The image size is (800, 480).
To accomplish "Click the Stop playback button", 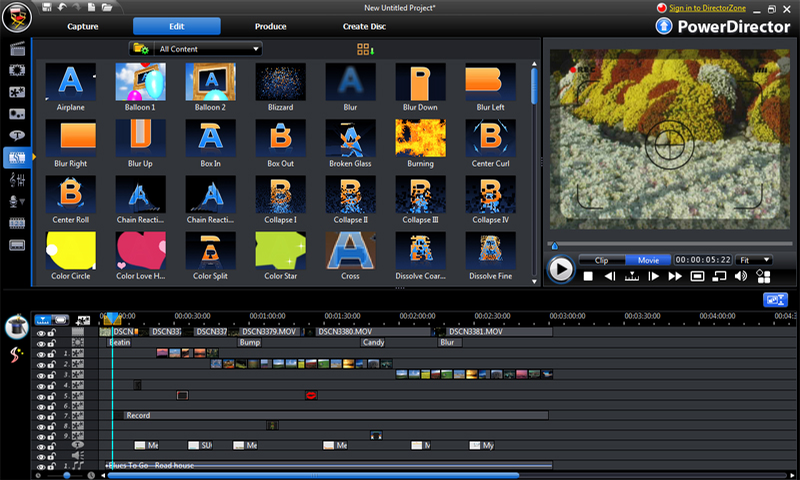I will (x=588, y=276).
